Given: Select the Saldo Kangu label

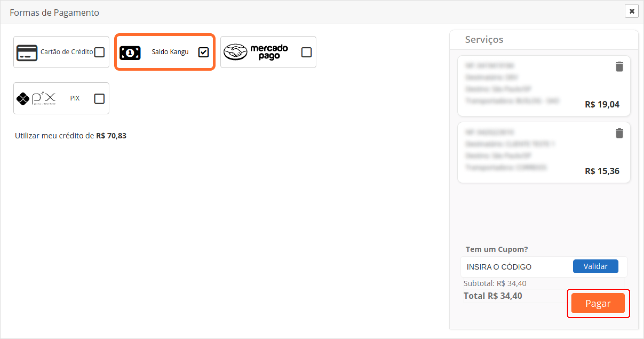Looking at the screenshot, I should [x=170, y=52].
